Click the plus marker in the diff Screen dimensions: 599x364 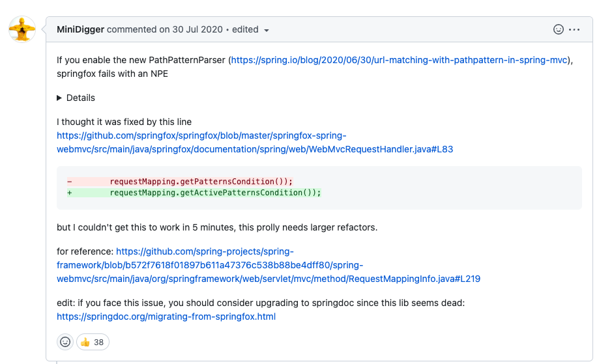(x=70, y=193)
